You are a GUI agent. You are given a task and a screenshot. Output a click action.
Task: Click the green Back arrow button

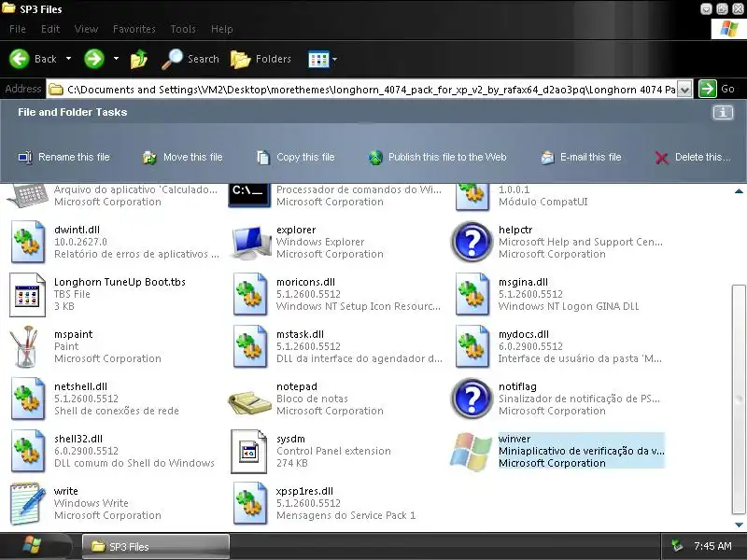coord(20,59)
